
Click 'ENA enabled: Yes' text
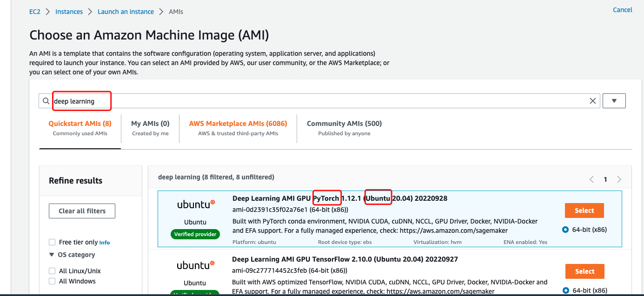pos(525,242)
